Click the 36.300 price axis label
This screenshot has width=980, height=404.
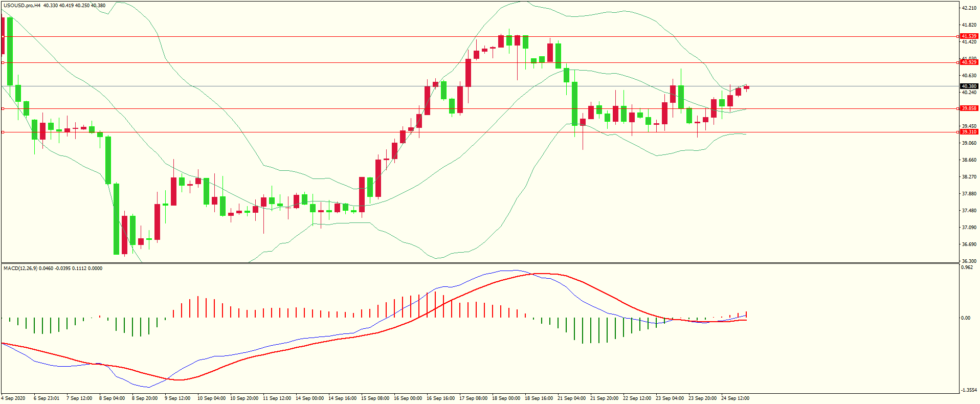point(969,261)
